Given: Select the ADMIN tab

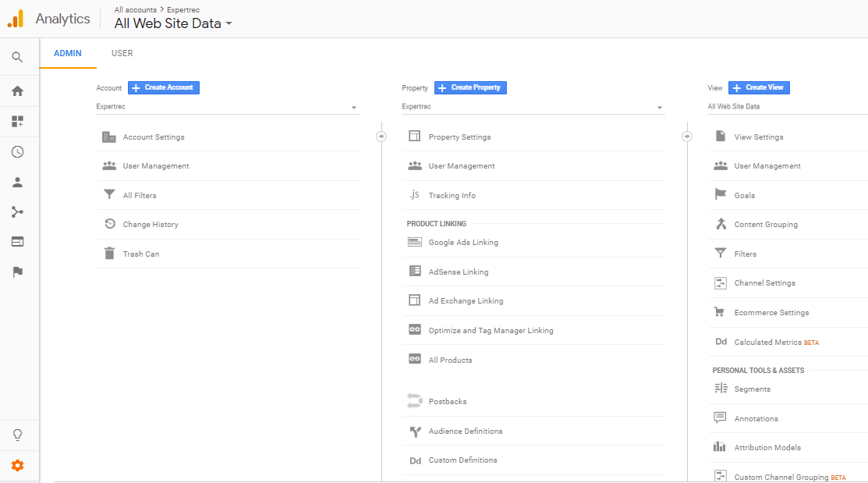Looking at the screenshot, I should (68, 53).
